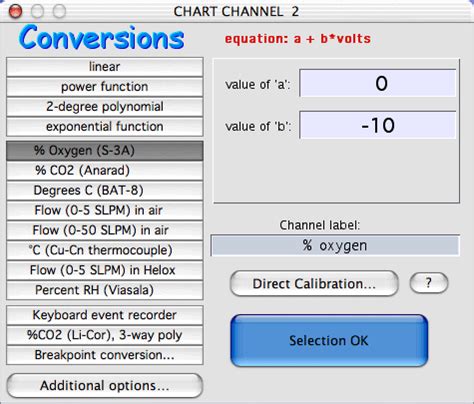The image size is (474, 404).
Task: Click the question mark help button
Action: point(429,283)
